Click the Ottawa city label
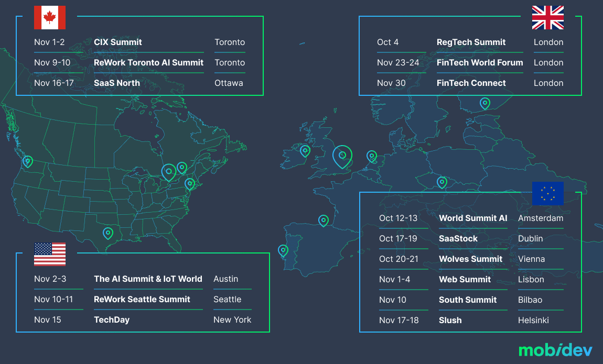603x364 pixels. click(x=229, y=83)
